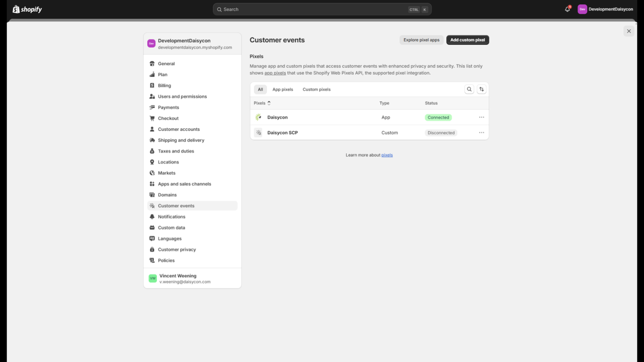
Task: Click the Shipping and delivery truck icon
Action: [x=152, y=140]
